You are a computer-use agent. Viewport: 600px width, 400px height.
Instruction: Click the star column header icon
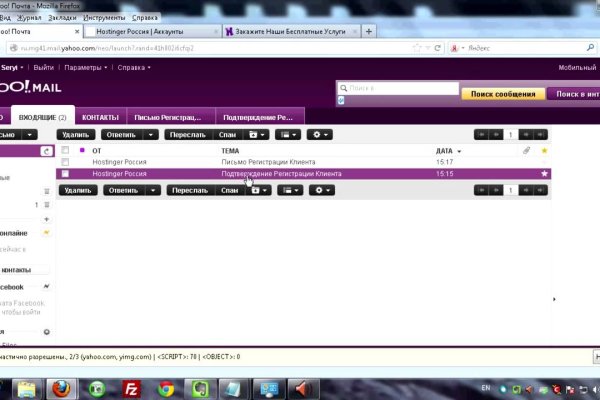click(544, 151)
